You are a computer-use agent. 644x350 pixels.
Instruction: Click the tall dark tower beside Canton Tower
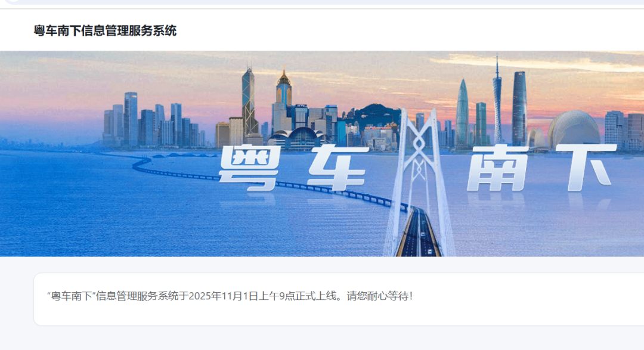[519, 109]
